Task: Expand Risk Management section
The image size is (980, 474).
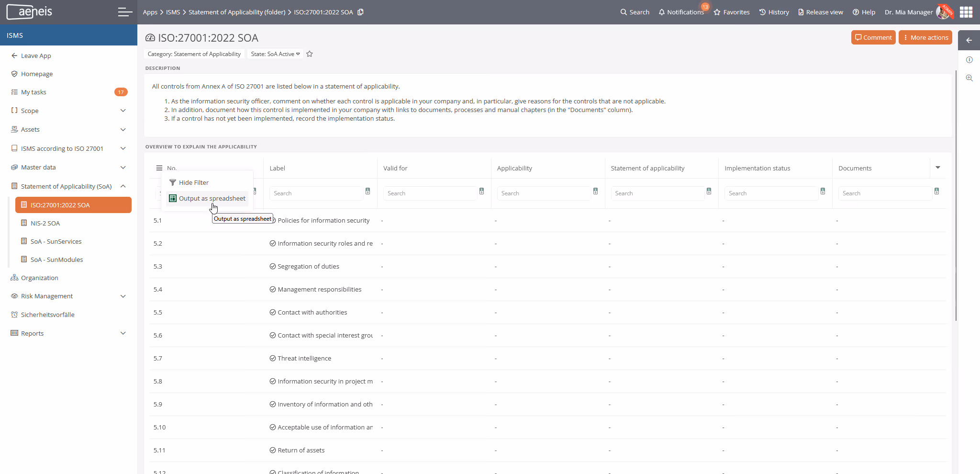Action: 123,296
